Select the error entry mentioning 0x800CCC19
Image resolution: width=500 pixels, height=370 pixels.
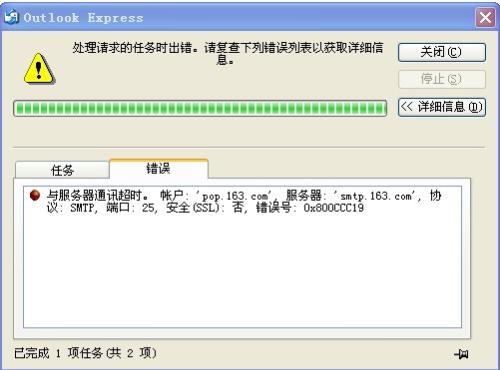click(245, 201)
